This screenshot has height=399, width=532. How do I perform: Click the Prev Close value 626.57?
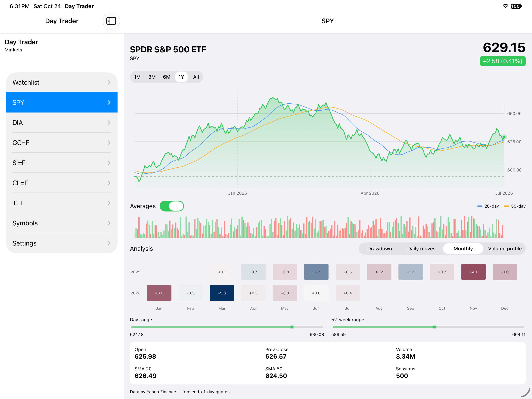pyautogui.click(x=276, y=357)
